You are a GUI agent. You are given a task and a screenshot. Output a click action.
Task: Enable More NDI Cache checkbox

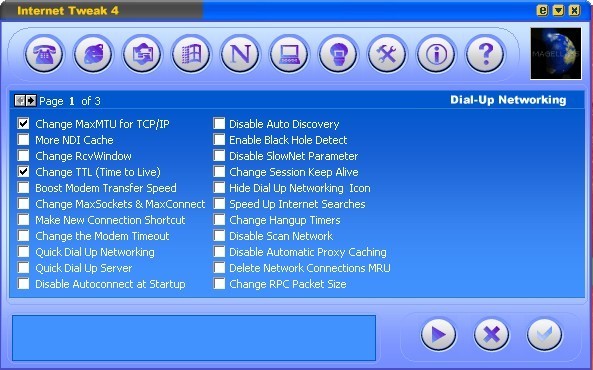coord(23,140)
